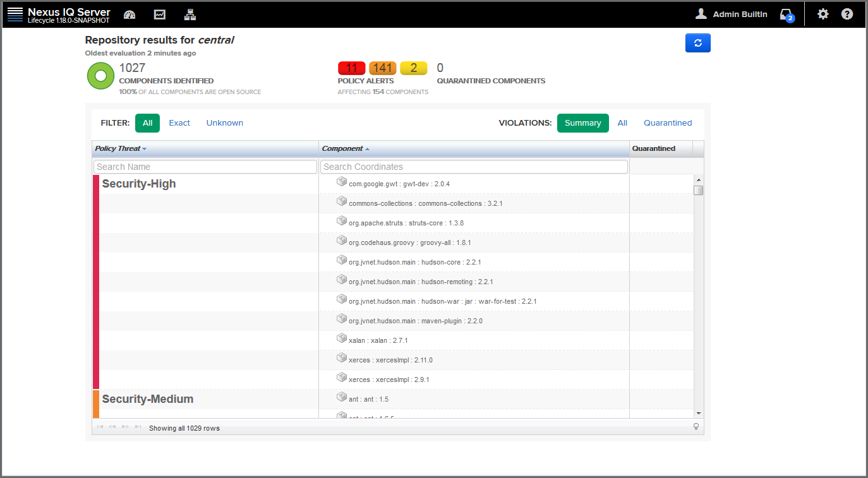Open the dashboard gauge icon
The height and width of the screenshot is (478, 868).
coord(130,15)
